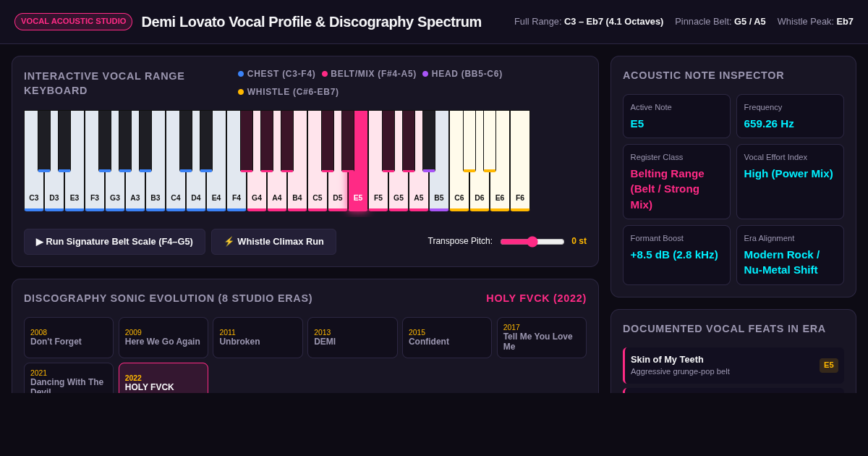The height and width of the screenshot is (456, 868).
Task: Click the Whistle Peak Eb7 stat
Action: pyautogui.click(x=815, y=22)
